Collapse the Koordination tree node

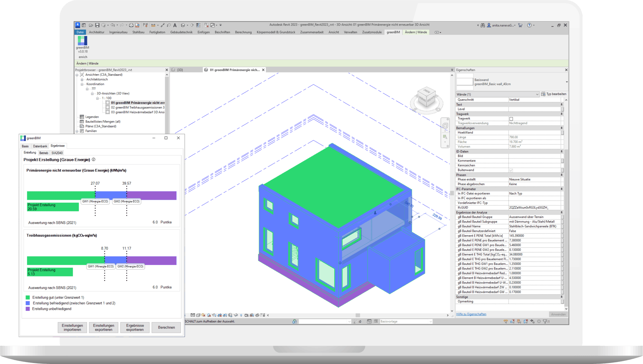[82, 85]
